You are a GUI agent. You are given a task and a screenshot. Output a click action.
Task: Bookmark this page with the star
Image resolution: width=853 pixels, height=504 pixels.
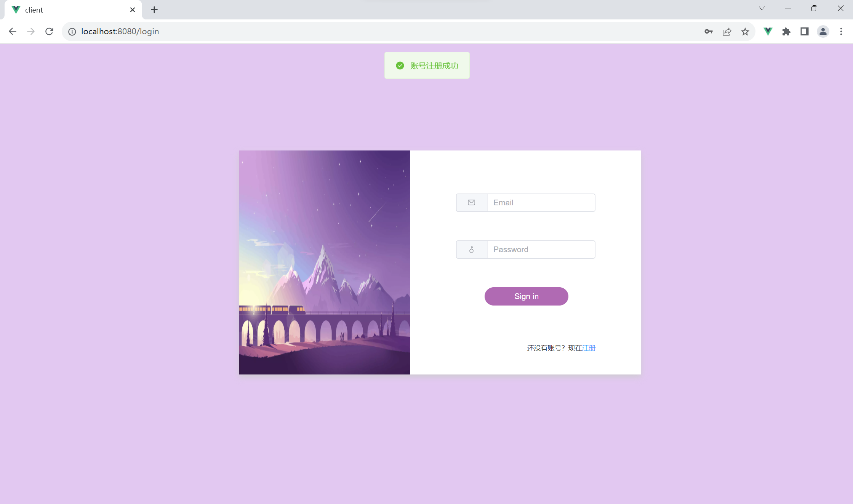[745, 32]
